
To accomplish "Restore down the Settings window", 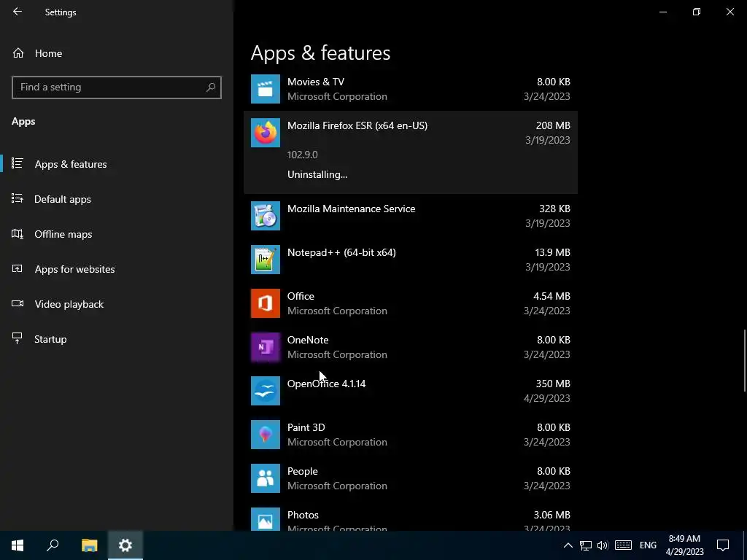I will 697,12.
